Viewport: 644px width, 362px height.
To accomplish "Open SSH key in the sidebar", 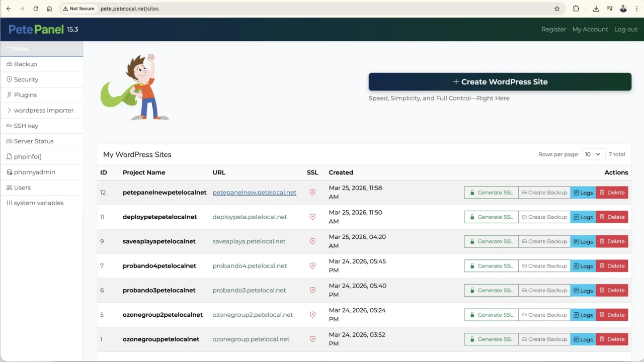I will pos(41,126).
